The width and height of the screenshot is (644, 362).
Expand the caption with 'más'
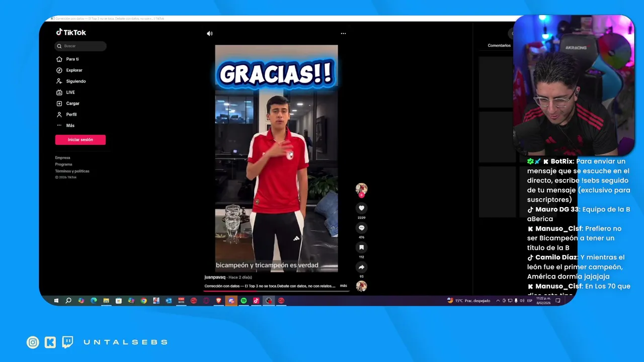pyautogui.click(x=344, y=286)
